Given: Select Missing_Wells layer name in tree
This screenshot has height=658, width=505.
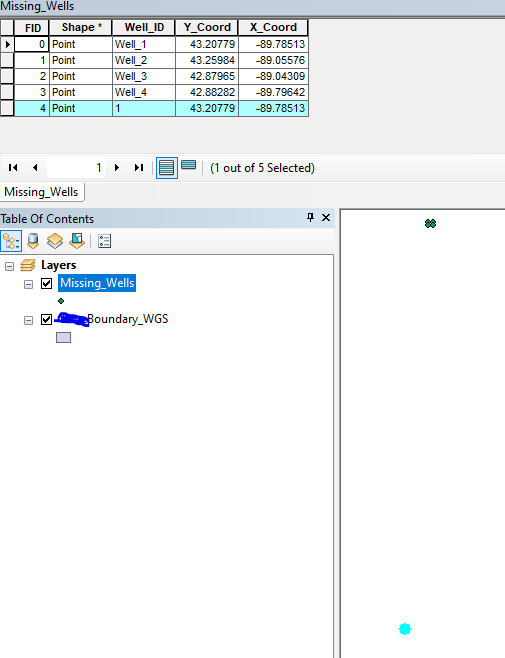Looking at the screenshot, I should point(97,283).
